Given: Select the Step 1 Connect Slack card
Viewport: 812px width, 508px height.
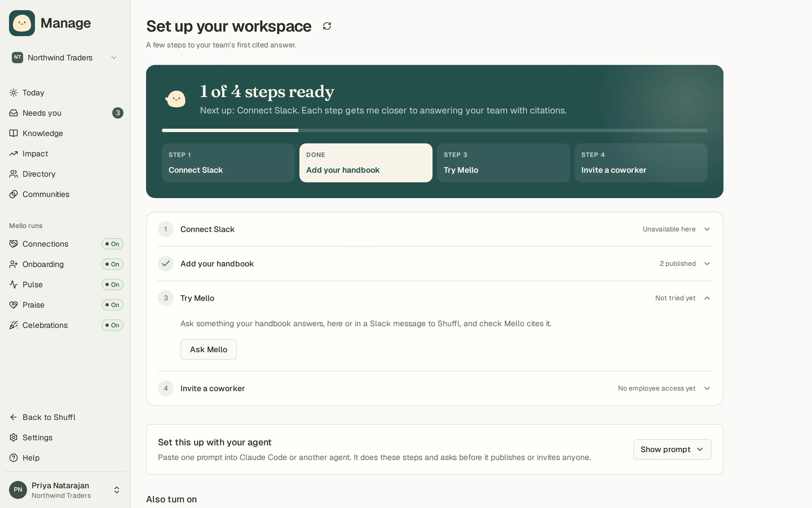Looking at the screenshot, I should pos(228,163).
